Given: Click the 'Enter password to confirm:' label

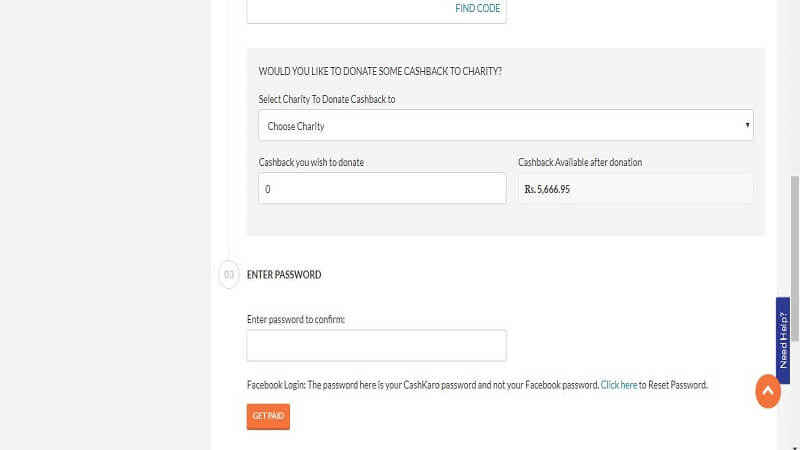Looking at the screenshot, I should (295, 320).
